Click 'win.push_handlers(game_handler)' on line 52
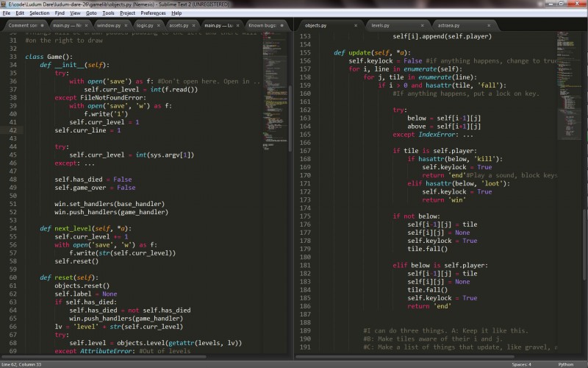This screenshot has height=368, width=588. tap(112, 212)
